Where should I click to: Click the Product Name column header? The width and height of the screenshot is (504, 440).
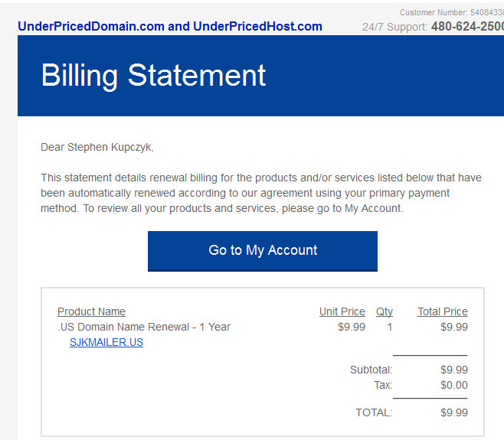(x=91, y=311)
